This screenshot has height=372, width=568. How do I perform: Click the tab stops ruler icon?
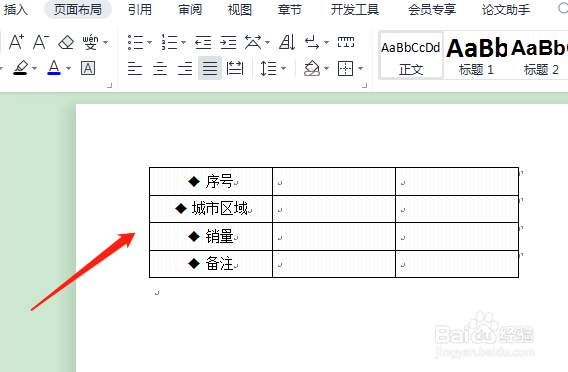click(x=346, y=42)
